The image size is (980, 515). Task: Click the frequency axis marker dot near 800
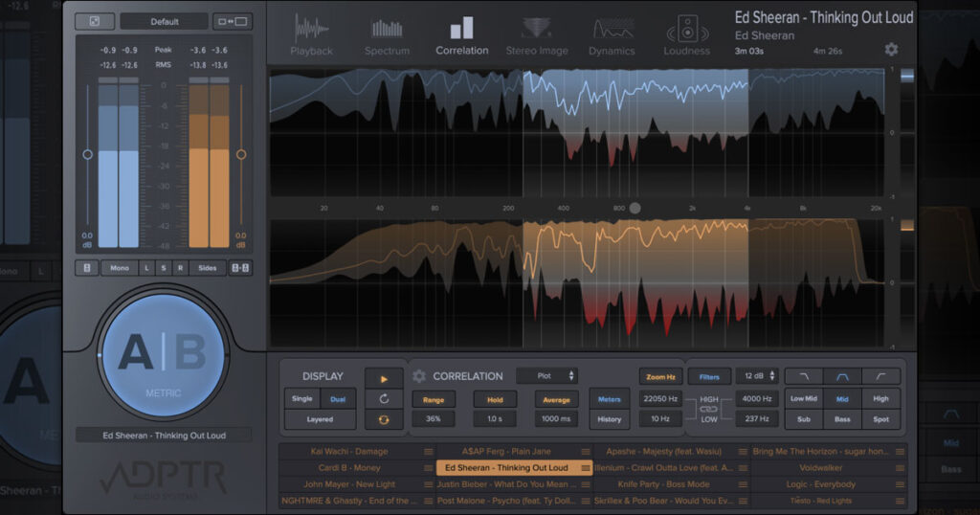click(635, 208)
